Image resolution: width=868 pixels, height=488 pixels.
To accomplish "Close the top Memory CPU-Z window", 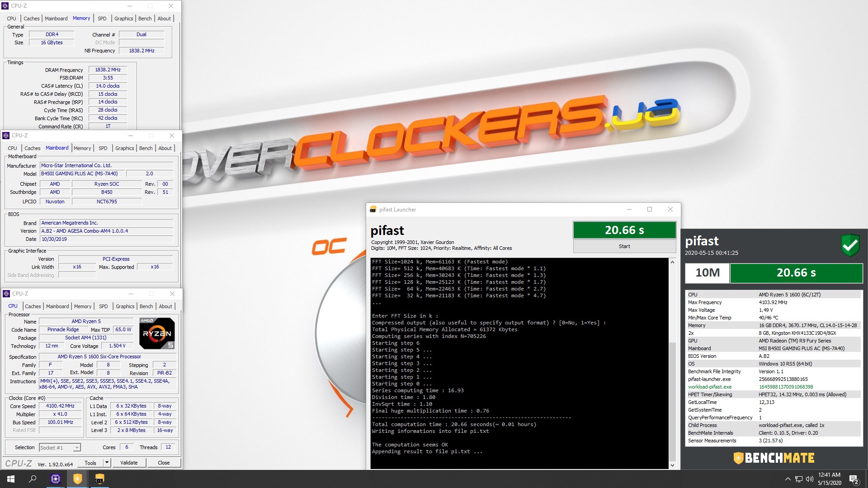I will tap(171, 6).
